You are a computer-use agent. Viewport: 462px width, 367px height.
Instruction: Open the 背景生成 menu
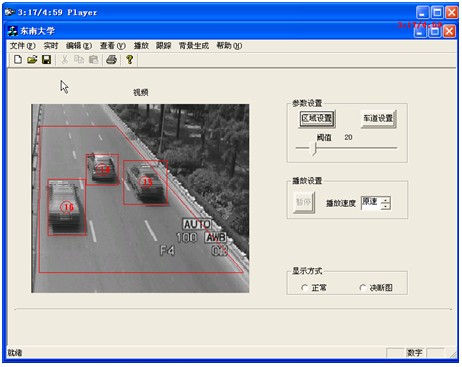coord(194,46)
